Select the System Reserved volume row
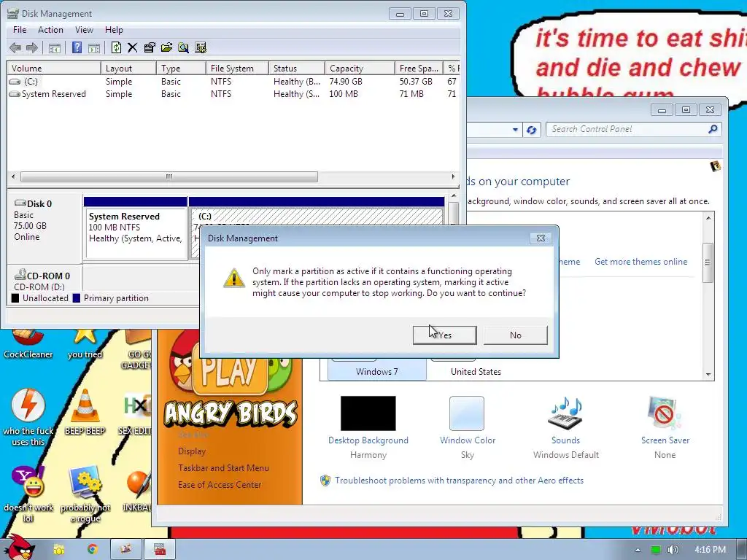Image resolution: width=747 pixels, height=560 pixels. point(233,94)
